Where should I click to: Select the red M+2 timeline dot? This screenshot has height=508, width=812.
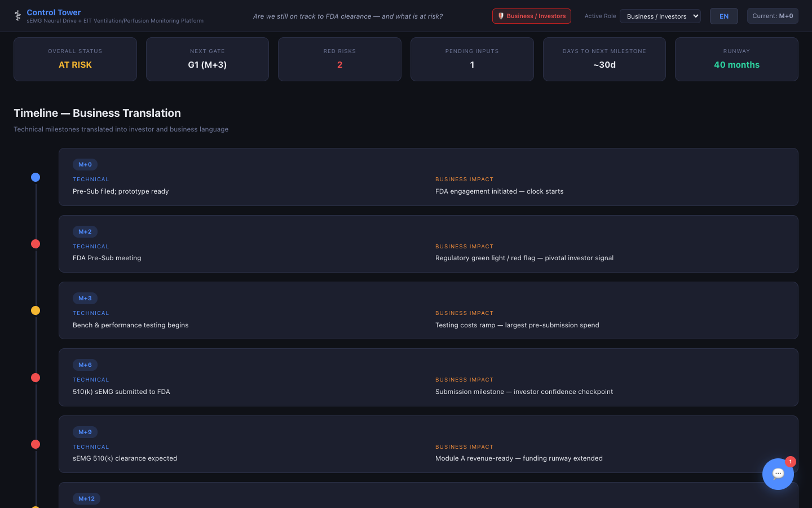click(x=36, y=244)
